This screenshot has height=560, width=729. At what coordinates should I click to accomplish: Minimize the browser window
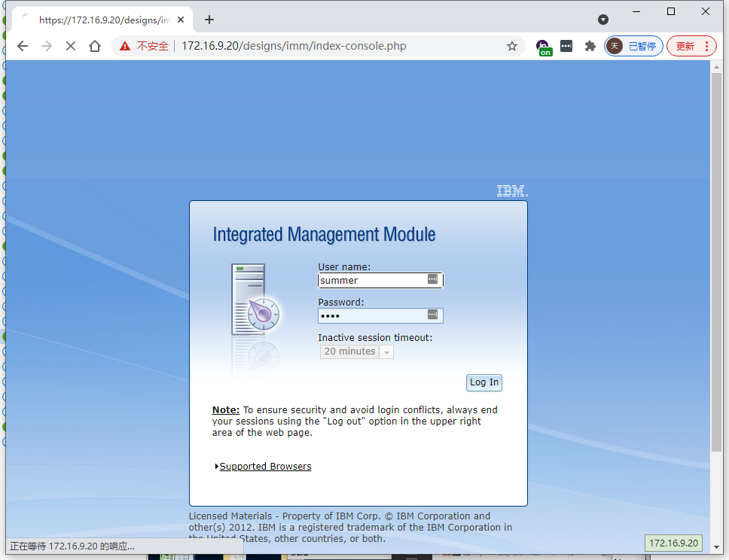tap(636, 11)
